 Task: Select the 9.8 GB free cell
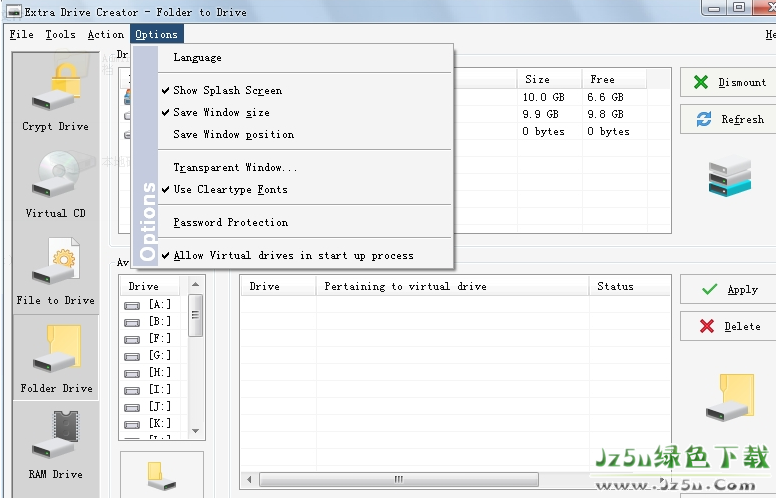click(x=605, y=114)
